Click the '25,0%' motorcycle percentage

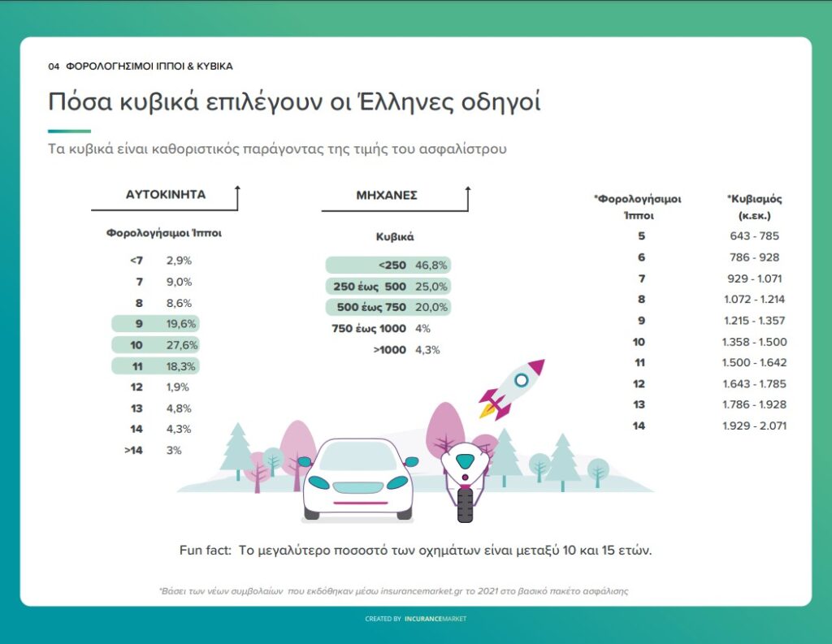[431, 287]
